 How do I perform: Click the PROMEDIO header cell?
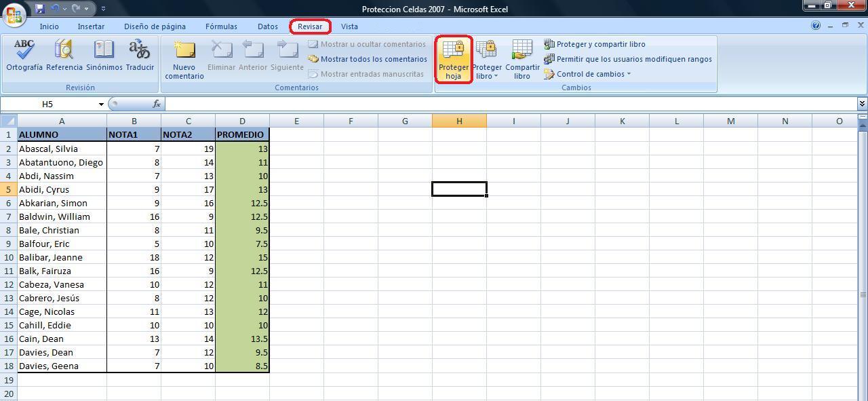tap(242, 134)
